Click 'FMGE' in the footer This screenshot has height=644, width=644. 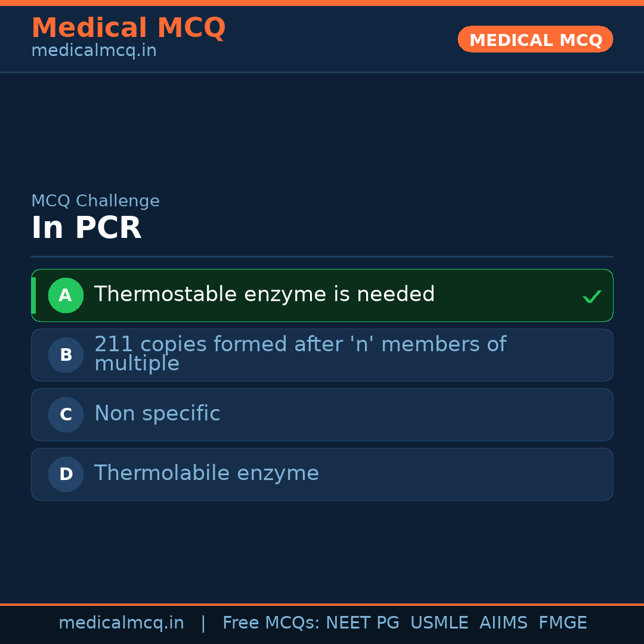[x=562, y=623]
